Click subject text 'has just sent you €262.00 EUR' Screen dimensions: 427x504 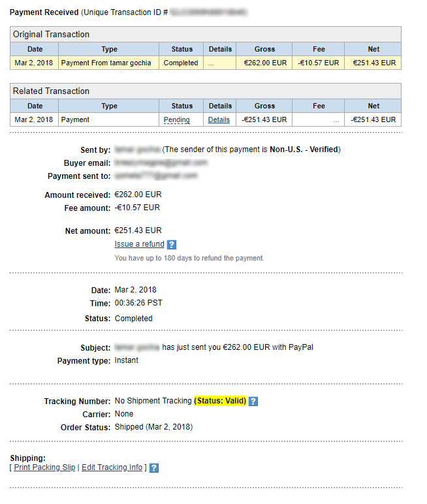(216, 347)
